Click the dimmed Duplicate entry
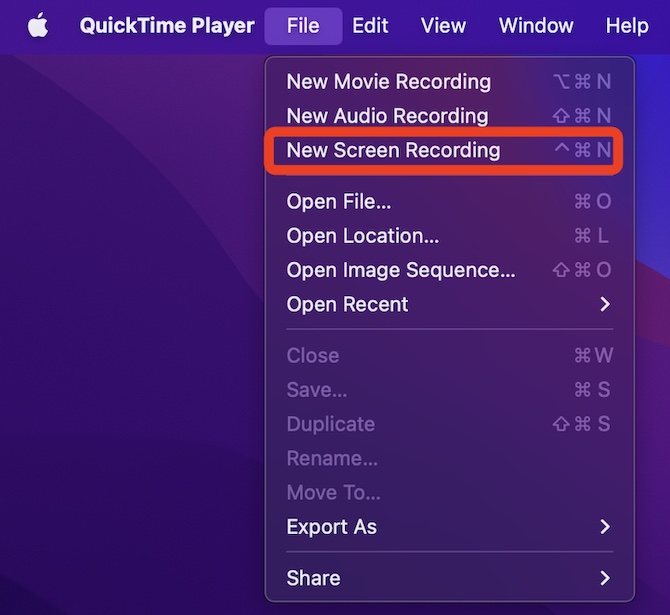 (449, 424)
